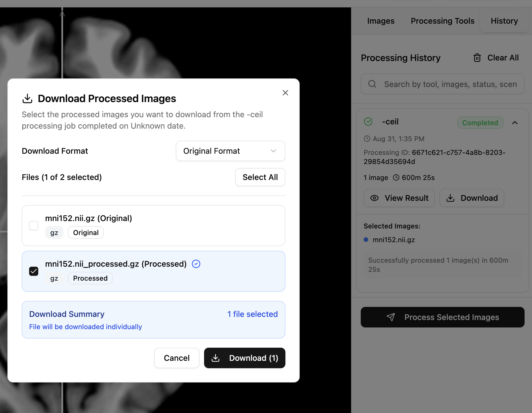Viewport: 532px width, 413px height.
Task: Focus the processing history search field
Action: tap(450, 84)
